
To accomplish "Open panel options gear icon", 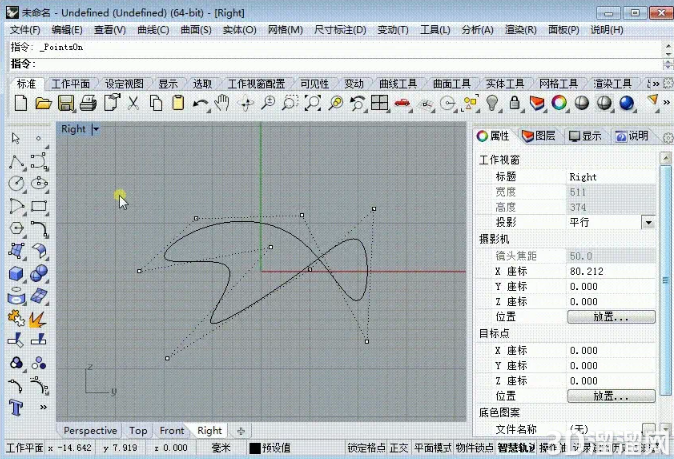I will tap(668, 138).
